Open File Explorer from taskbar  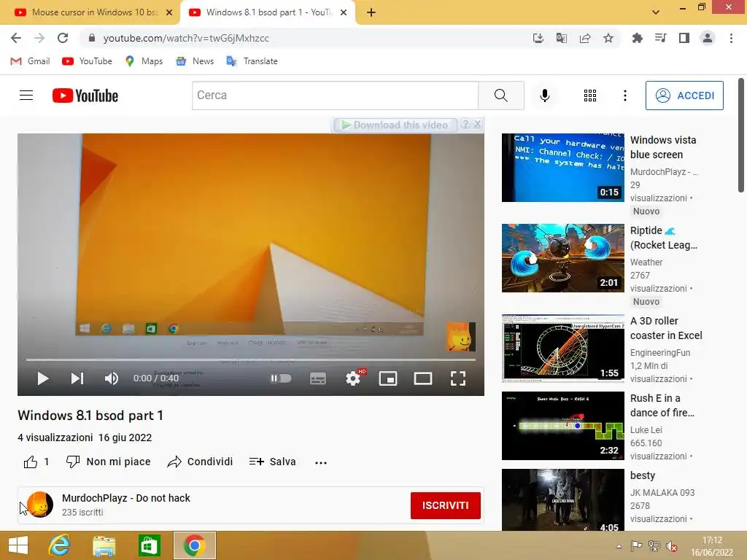pyautogui.click(x=104, y=545)
